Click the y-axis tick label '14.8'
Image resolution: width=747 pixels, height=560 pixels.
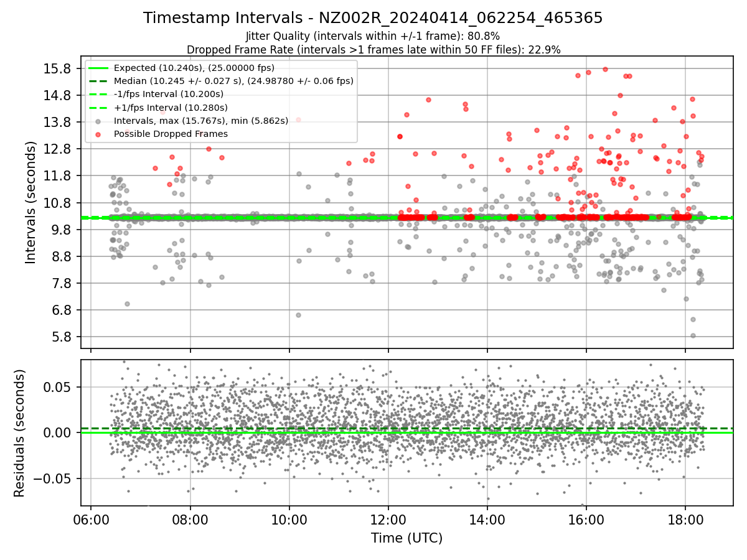[57, 95]
